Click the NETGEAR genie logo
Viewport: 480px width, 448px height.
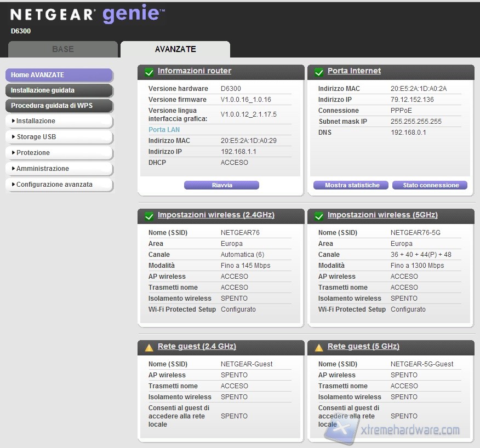pyautogui.click(x=87, y=15)
